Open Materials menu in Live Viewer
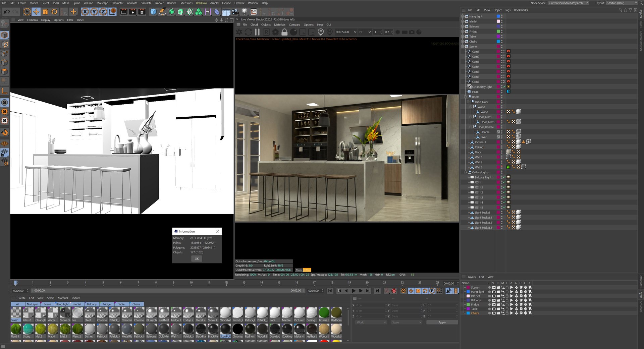Viewport: 644px width, 349px height. click(280, 25)
